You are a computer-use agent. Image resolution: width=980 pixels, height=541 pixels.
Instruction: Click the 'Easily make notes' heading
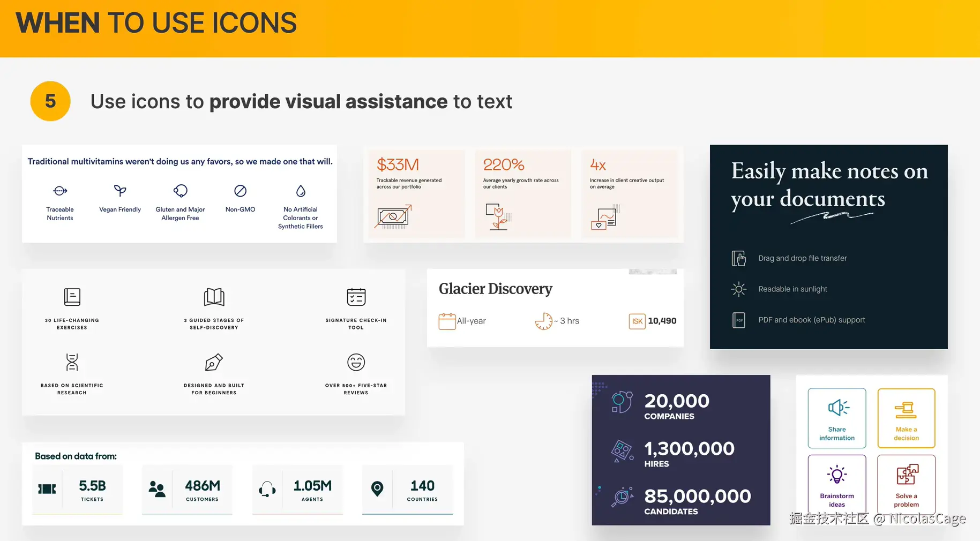(x=829, y=185)
